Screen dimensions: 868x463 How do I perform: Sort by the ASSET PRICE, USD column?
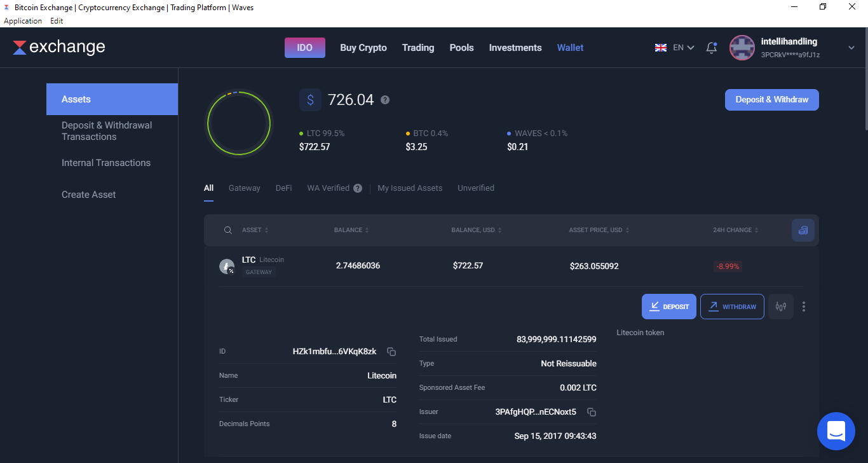pyautogui.click(x=599, y=230)
